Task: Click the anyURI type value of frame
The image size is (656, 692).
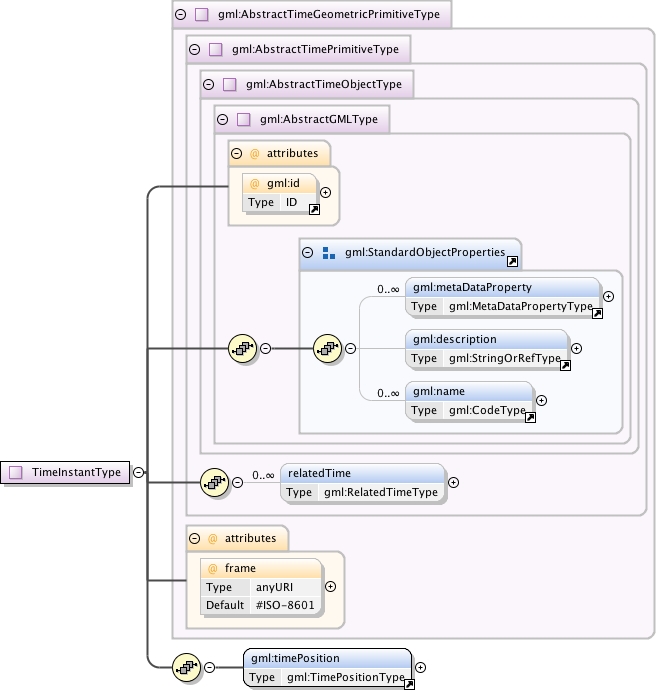Action: tap(274, 587)
